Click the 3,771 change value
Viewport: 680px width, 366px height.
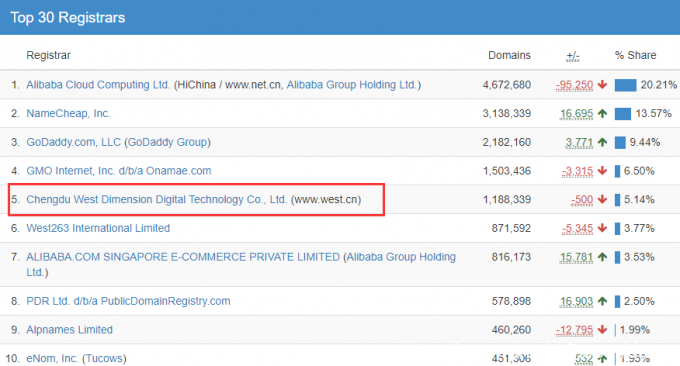coord(579,142)
